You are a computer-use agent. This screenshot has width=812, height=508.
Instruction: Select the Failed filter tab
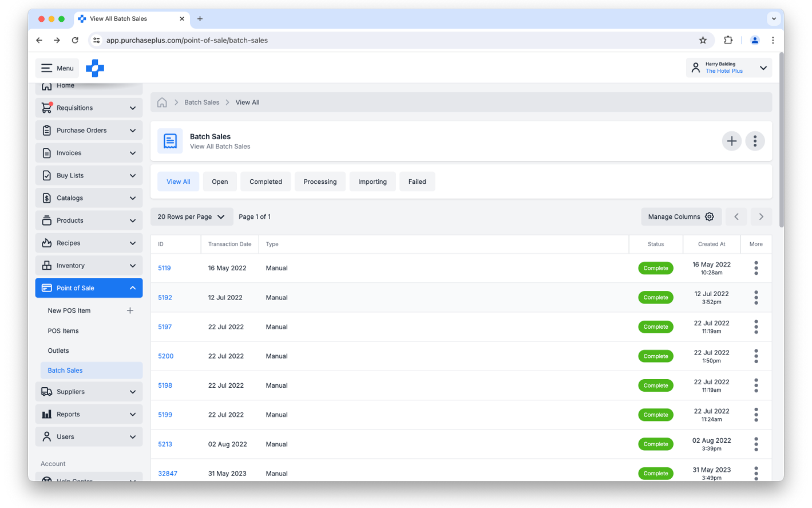pos(417,182)
